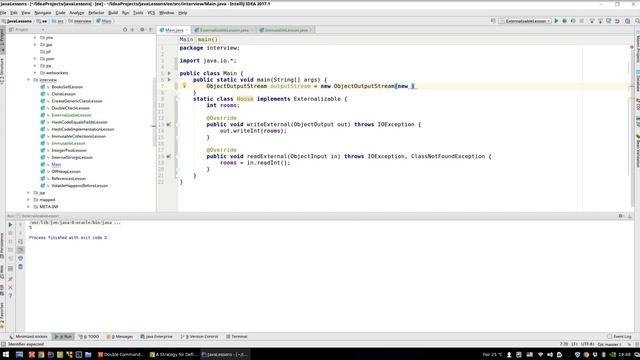Pin the Run tab with pin icon
This screenshot has width=640, height=360.
[11, 279]
